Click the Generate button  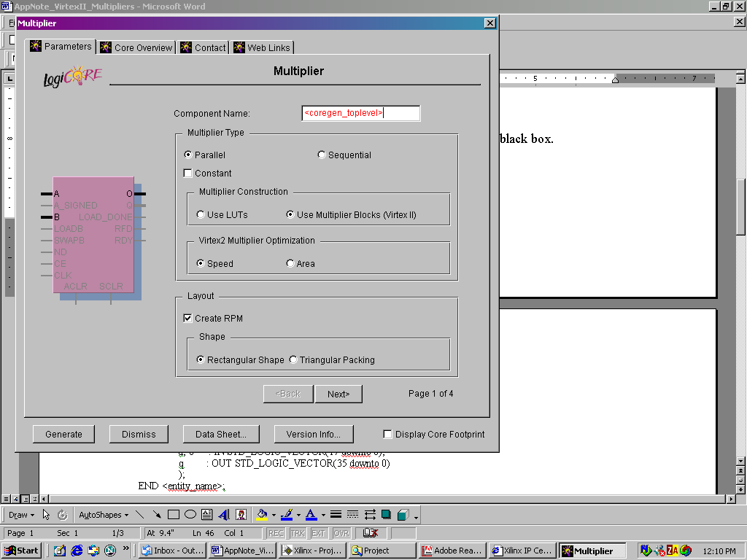(63, 434)
